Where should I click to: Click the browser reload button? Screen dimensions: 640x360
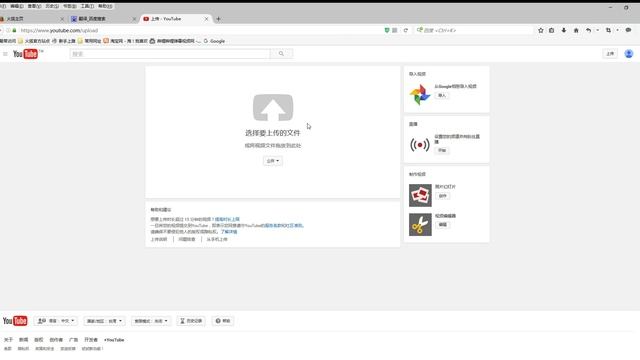[406, 30]
